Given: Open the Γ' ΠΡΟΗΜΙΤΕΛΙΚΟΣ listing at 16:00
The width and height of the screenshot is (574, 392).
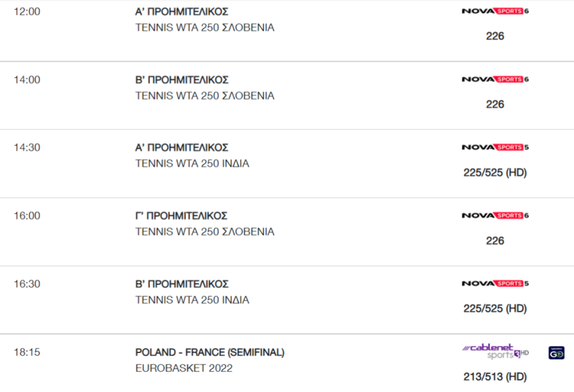Looking at the screenshot, I should 181,216.
